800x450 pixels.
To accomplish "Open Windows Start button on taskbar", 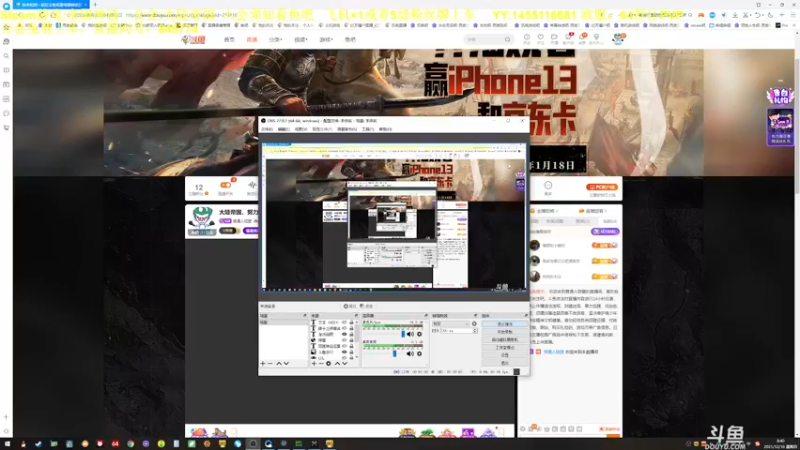I will (8, 444).
